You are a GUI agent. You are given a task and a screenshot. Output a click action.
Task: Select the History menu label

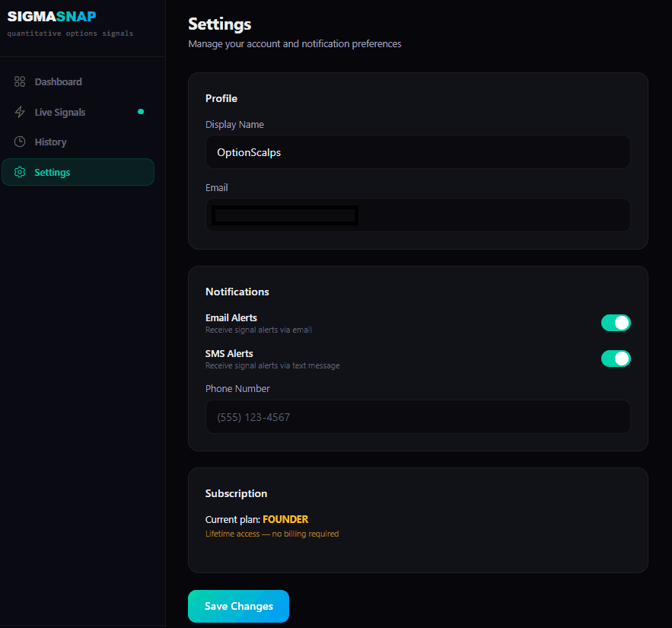pos(50,142)
